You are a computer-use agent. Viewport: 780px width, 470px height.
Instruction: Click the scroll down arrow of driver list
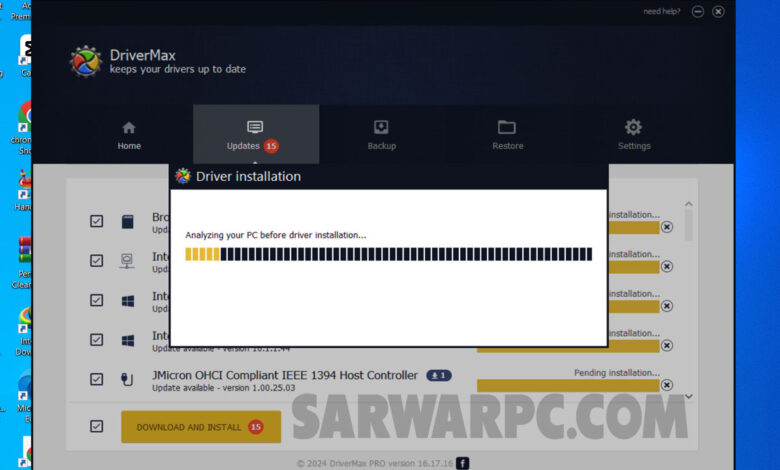tap(688, 396)
